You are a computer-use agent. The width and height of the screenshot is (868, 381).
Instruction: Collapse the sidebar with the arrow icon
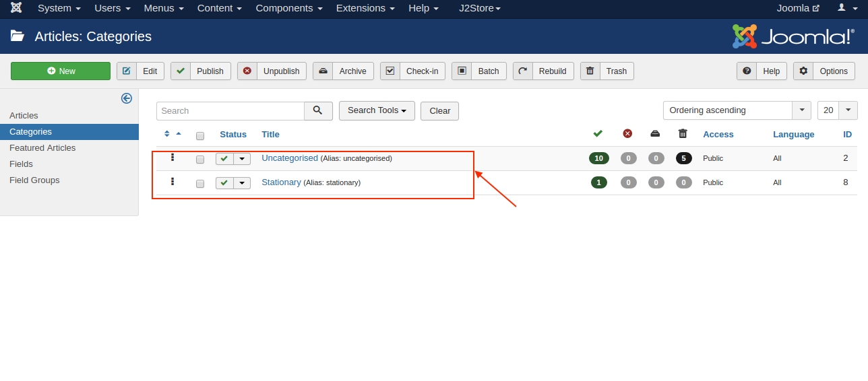(126, 98)
